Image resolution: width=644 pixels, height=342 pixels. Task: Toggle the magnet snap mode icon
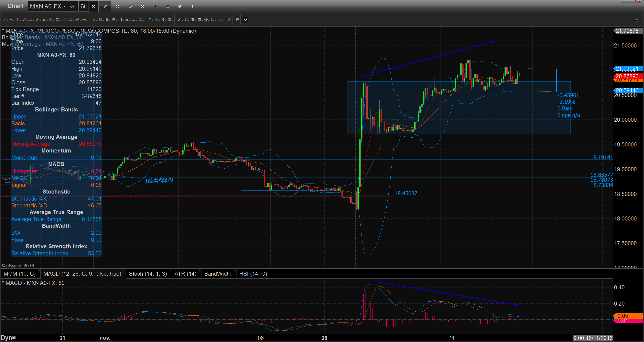tap(246, 20)
